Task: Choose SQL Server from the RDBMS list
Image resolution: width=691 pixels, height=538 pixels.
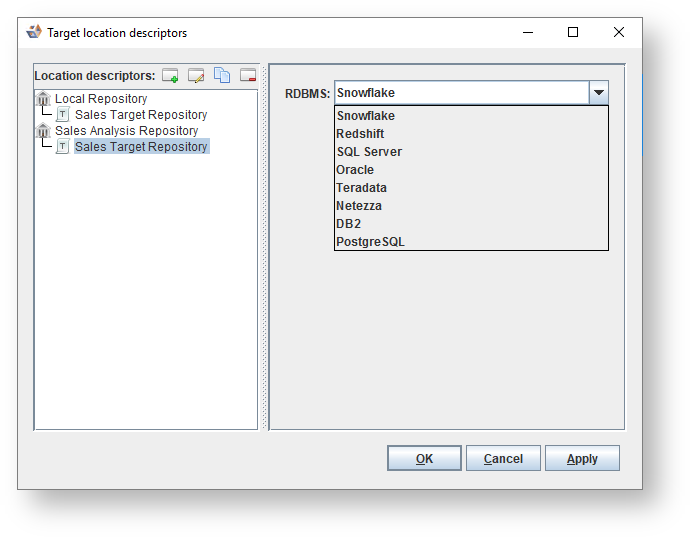Action: coord(472,152)
